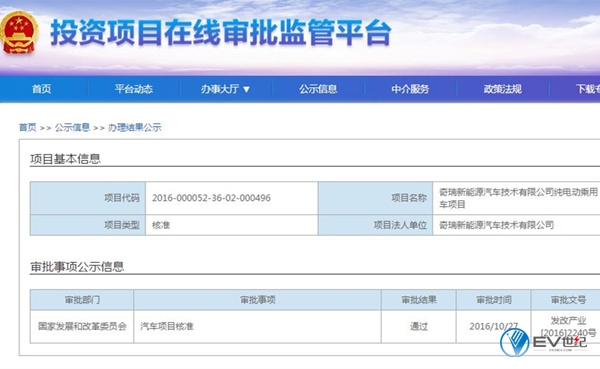
Task: Click the 通过 approval result cell
Action: [x=419, y=327]
